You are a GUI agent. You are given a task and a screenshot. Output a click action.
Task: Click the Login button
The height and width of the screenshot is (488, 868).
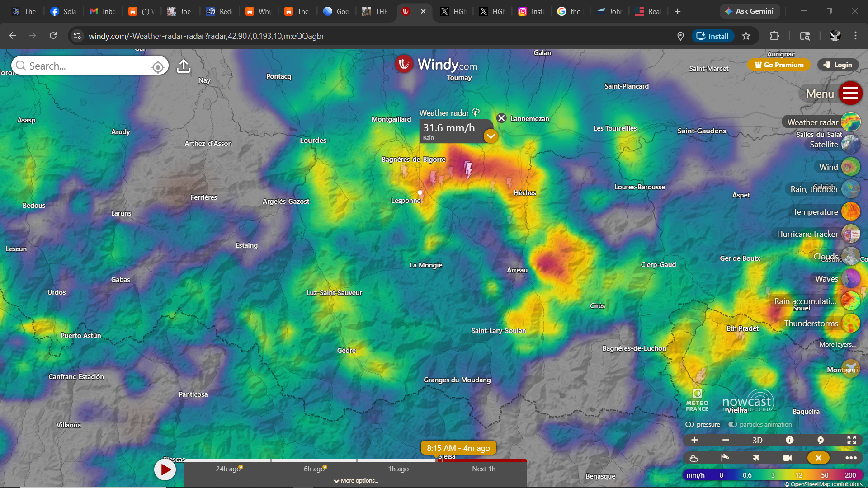(x=838, y=65)
